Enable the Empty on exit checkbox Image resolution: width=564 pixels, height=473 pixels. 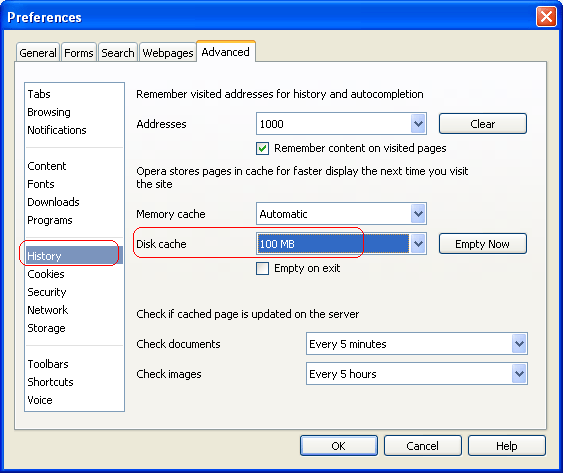[262, 268]
